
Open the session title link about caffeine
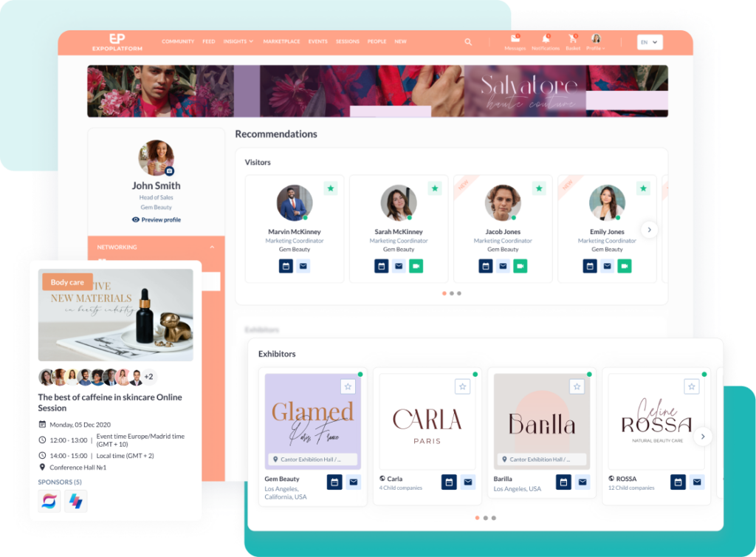pyautogui.click(x=110, y=403)
